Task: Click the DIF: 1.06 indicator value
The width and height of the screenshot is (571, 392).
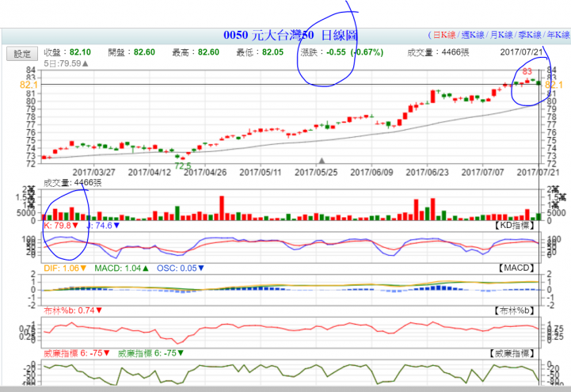Action: tap(65, 268)
